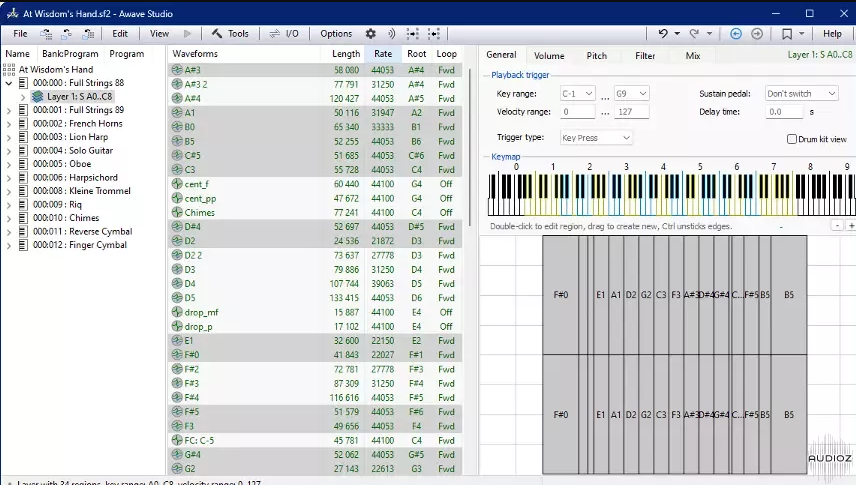Click the first file icon right of File
This screenshot has width=856, height=485.
46,34
